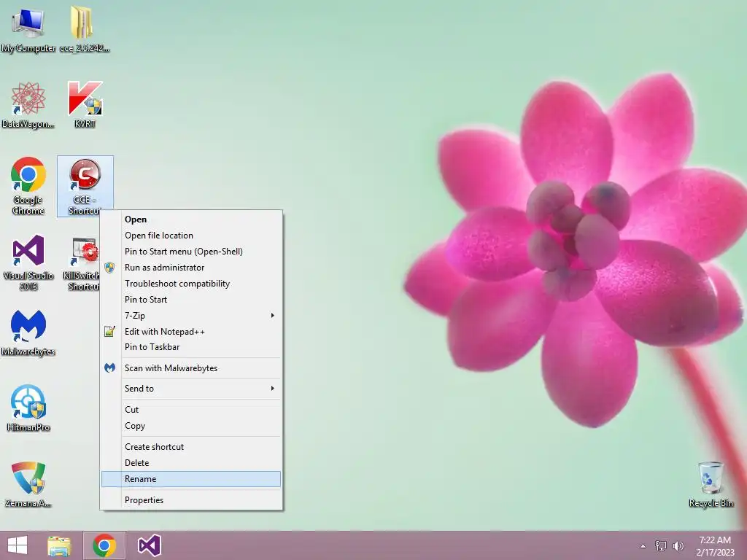
Task: Select the Zemana desktop icon
Action: (x=28, y=485)
